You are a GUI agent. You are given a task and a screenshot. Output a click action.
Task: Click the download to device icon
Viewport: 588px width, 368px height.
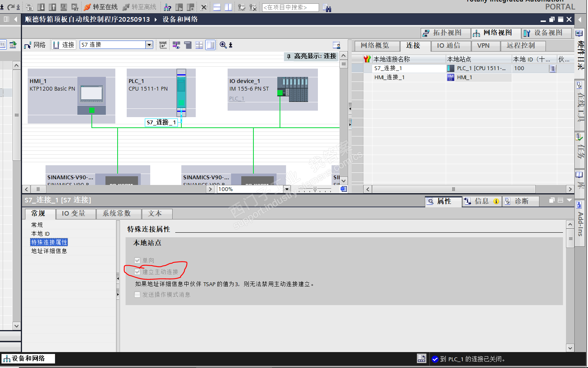[x=41, y=7]
